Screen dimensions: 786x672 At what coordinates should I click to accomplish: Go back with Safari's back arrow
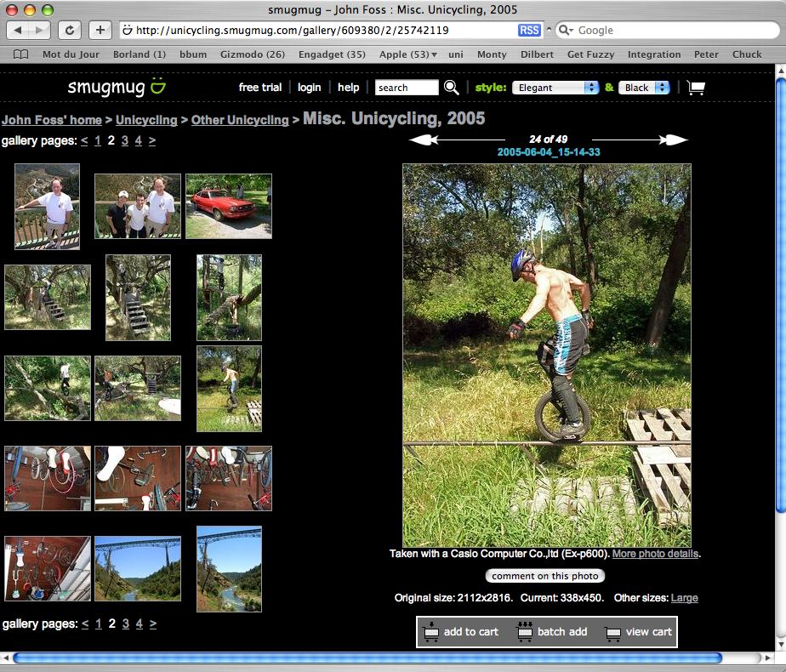(x=18, y=30)
